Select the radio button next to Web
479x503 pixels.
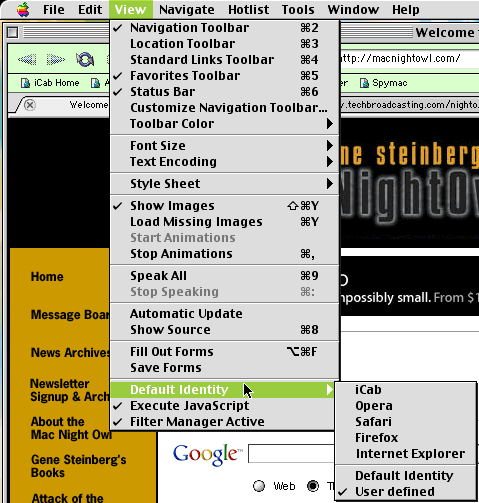pyautogui.click(x=259, y=486)
